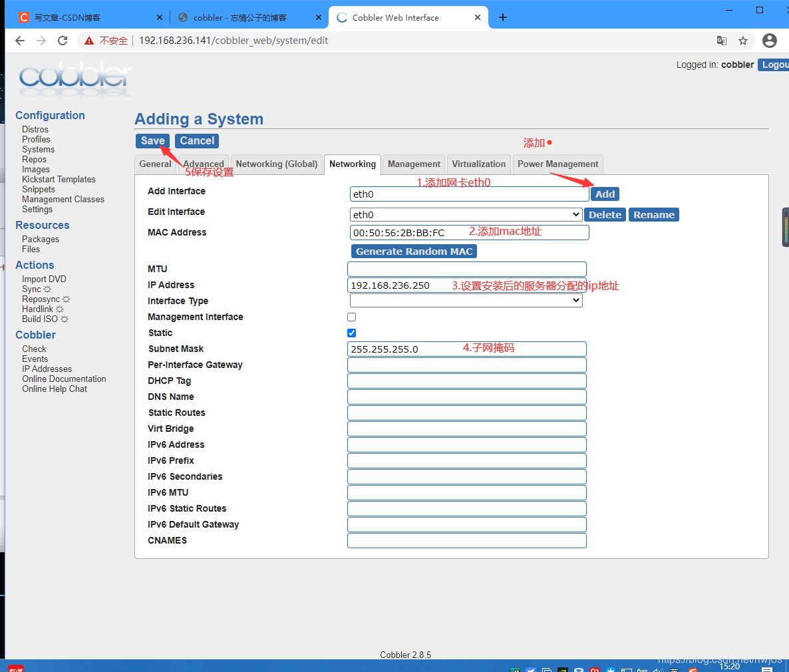Open Profiles in the sidebar
The height and width of the screenshot is (672, 789).
(36, 140)
